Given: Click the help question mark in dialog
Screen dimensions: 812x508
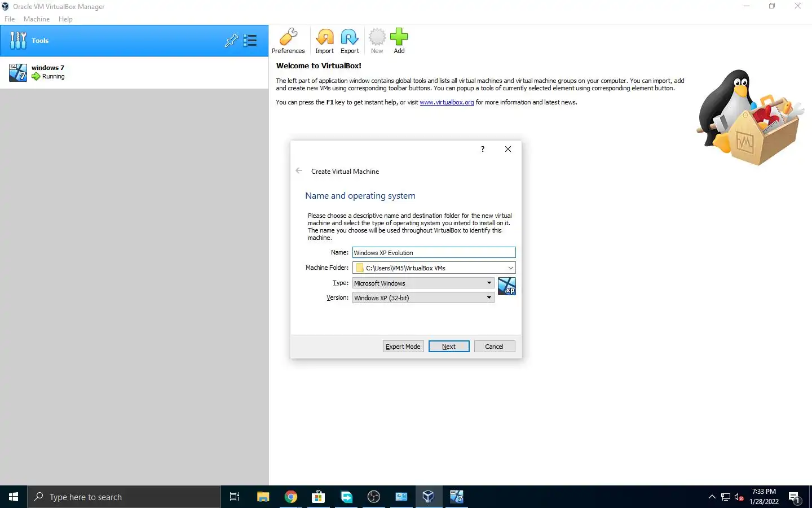Looking at the screenshot, I should (483, 149).
